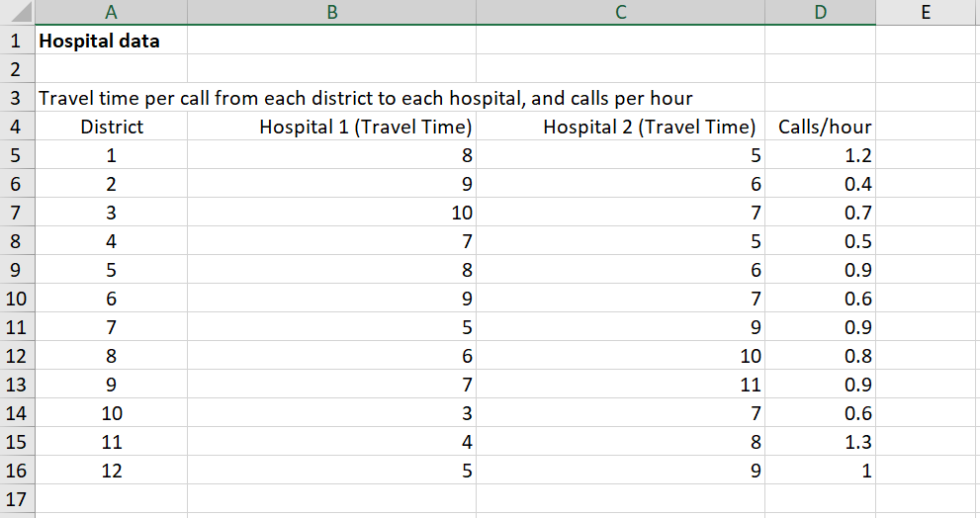This screenshot has height=518, width=980.
Task: Select District 12 cell in column A
Action: 111,470
